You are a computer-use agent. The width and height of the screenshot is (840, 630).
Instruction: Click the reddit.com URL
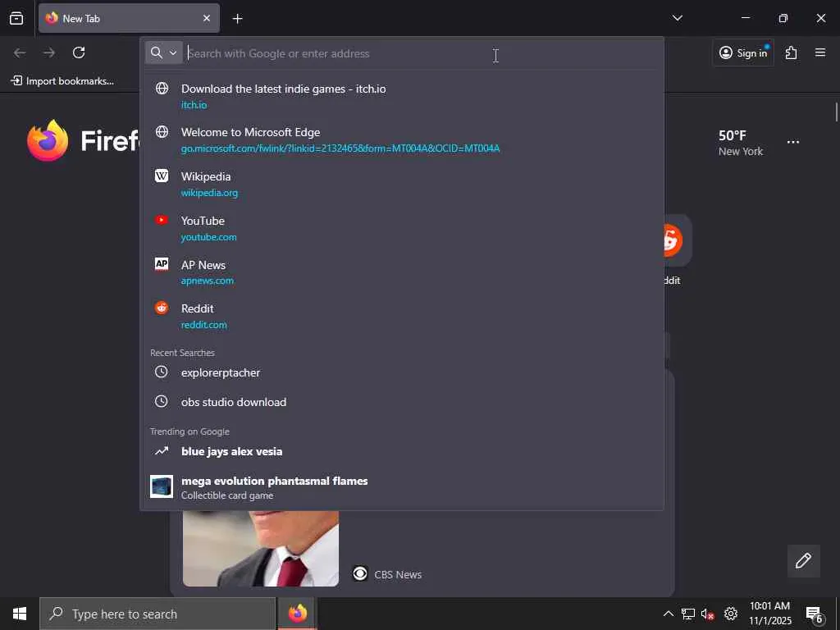click(x=203, y=325)
